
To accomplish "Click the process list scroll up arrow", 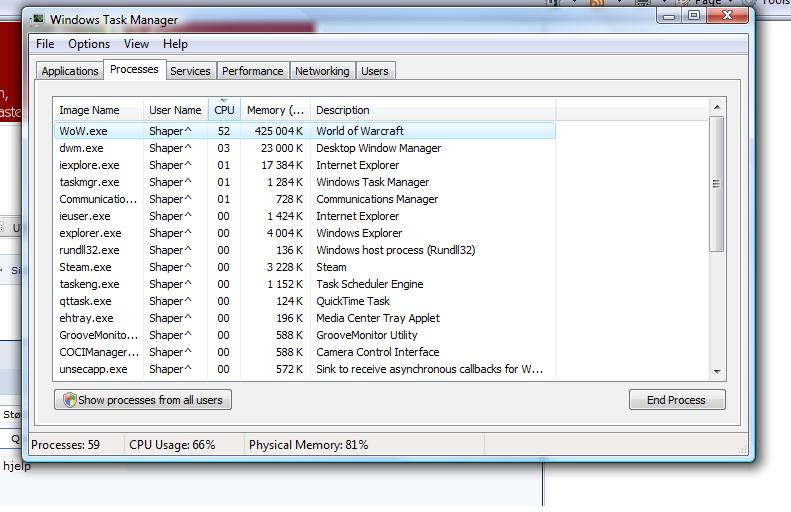I will 717,107.
